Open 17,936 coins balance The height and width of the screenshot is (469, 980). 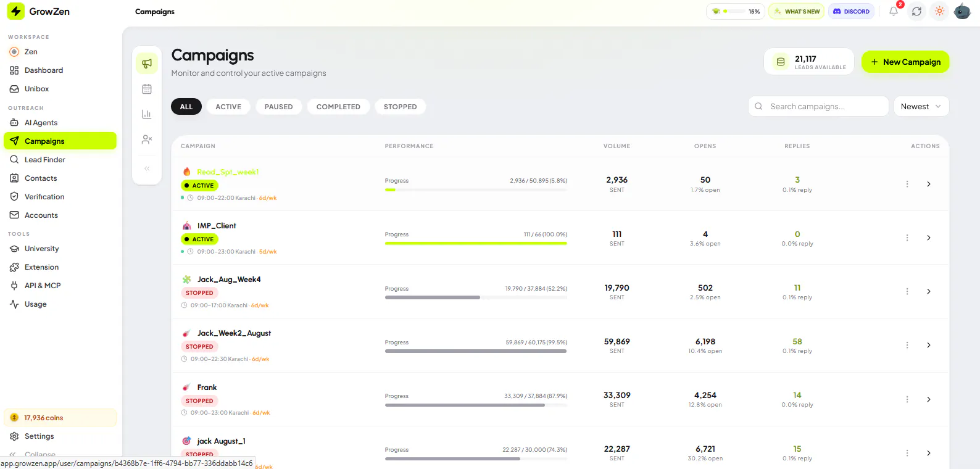(x=60, y=418)
